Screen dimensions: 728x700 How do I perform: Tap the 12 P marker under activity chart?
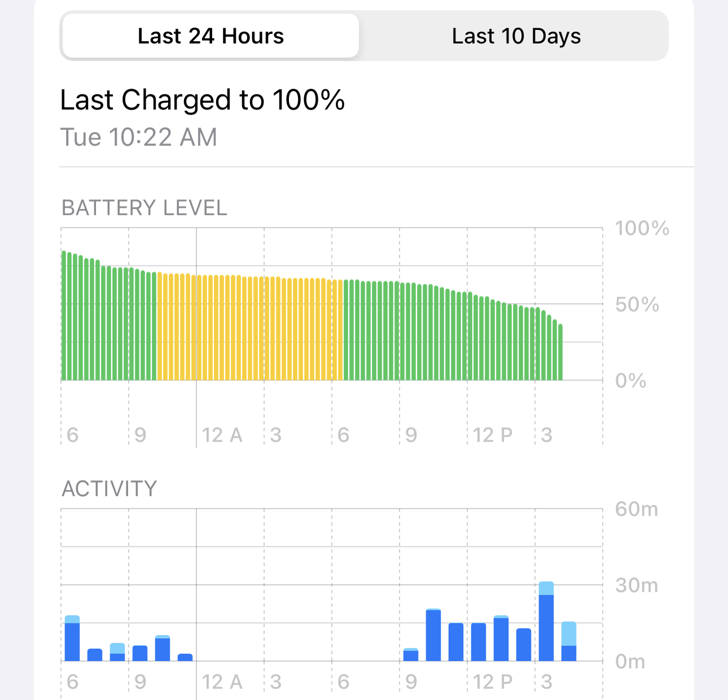point(493,682)
